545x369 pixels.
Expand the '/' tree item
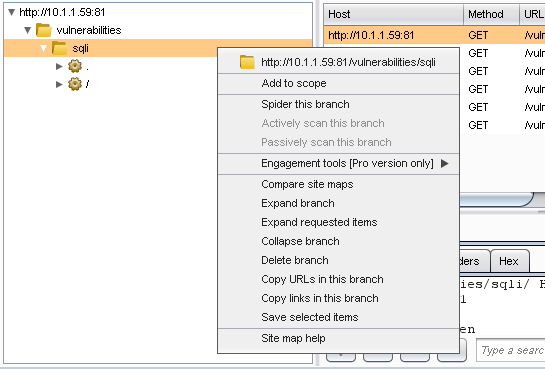59,84
